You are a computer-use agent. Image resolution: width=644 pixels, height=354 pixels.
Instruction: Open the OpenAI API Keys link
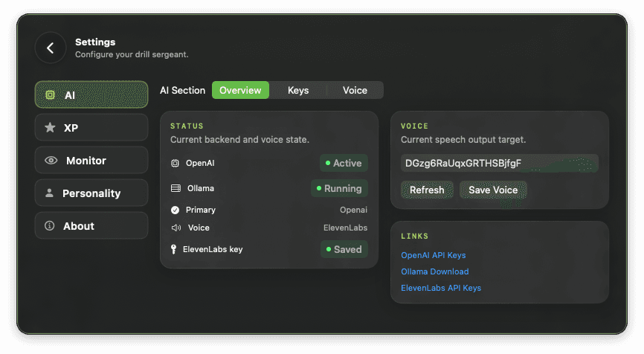(434, 255)
